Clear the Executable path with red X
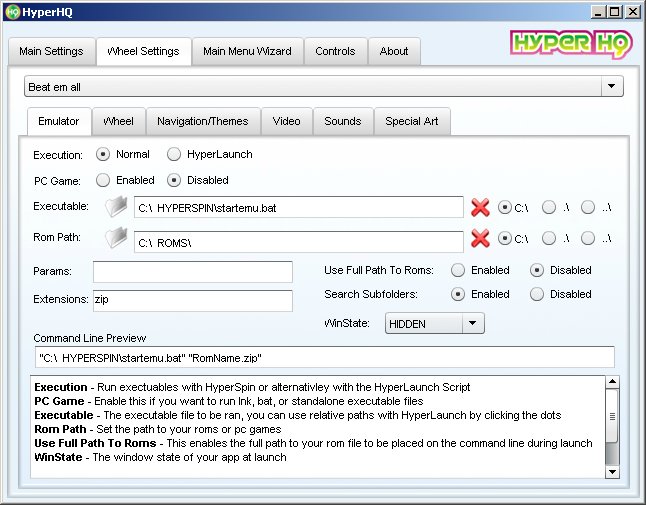646x505 pixels. [480, 207]
